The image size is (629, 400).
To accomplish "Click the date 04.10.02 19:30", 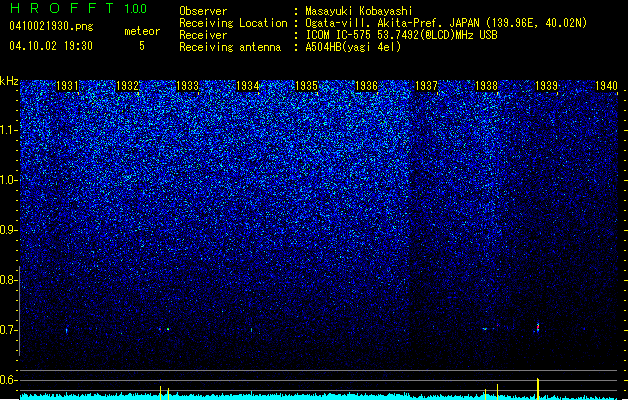I will 51,46.
